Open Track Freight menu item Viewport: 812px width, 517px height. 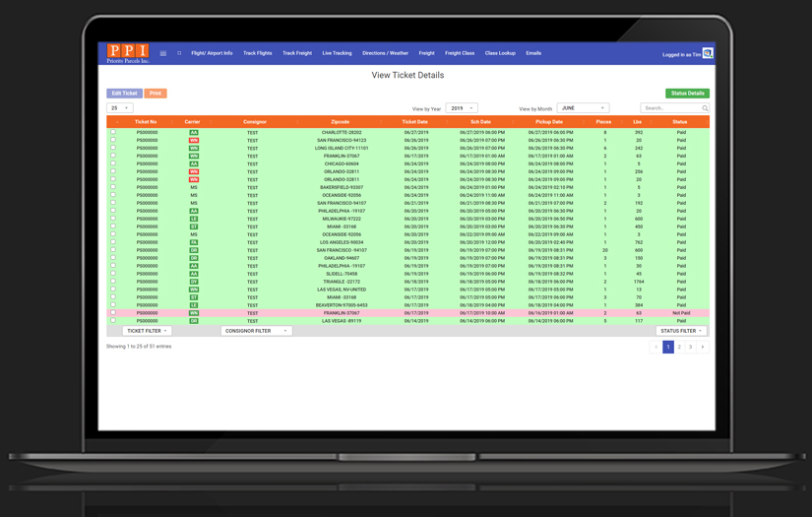[x=297, y=53]
